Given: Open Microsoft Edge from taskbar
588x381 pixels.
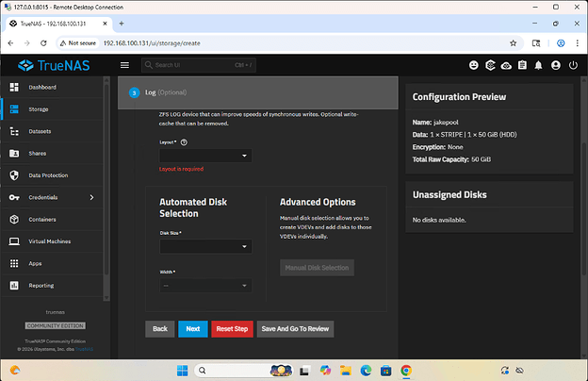Looking at the screenshot, I should (x=366, y=371).
